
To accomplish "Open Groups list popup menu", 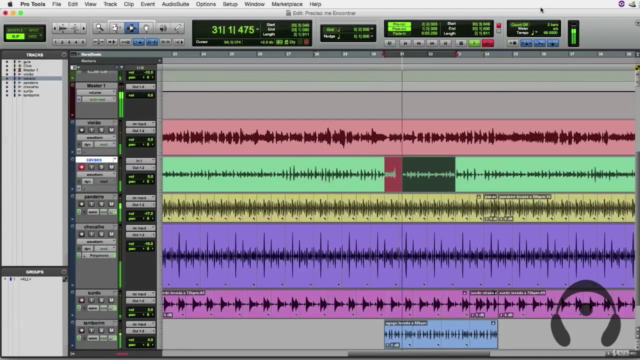I will pos(64,272).
